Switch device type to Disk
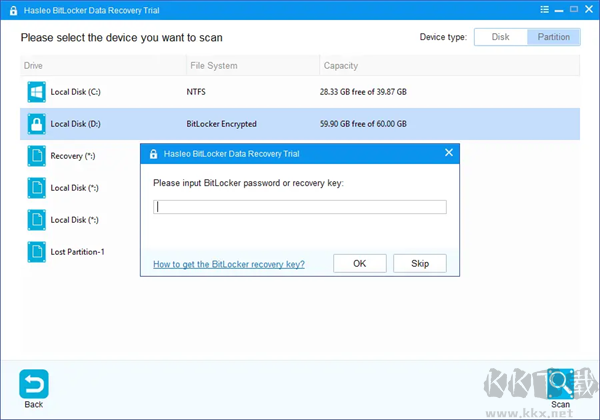Viewport: 600px width, 420px height. pos(501,37)
